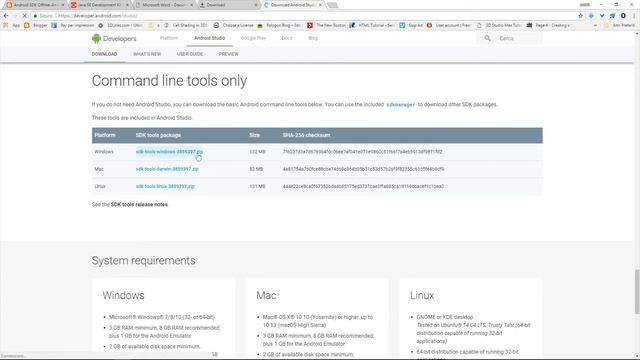The width and height of the screenshot is (640, 360).
Task: Click the Command line tools only heading
Action: 169,81
